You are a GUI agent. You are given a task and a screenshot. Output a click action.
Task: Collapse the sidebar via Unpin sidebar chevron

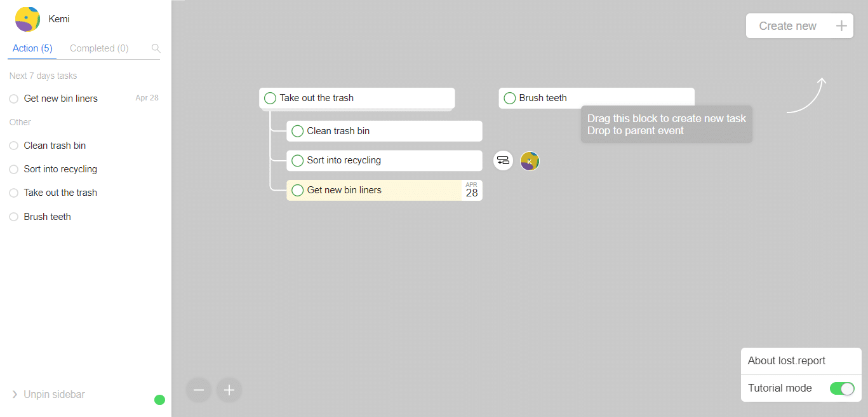pyautogui.click(x=15, y=395)
